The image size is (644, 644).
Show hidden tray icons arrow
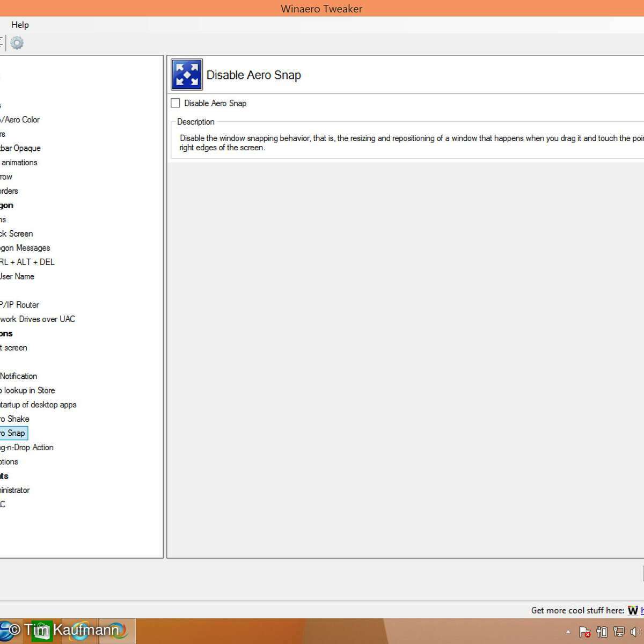568,632
